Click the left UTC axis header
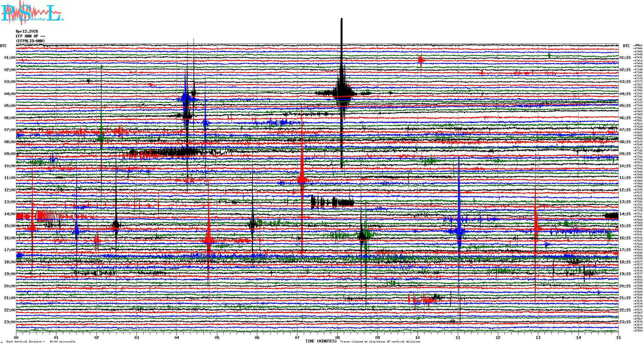Screen dimensions: 644x346 coord(3,46)
